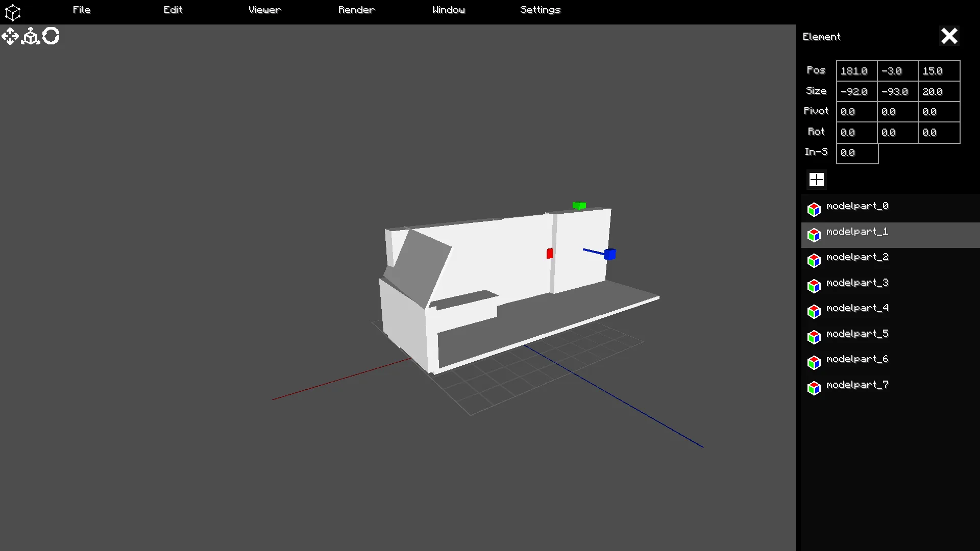The width and height of the screenshot is (980, 551).
Task: Open the Render menu
Action: (356, 10)
